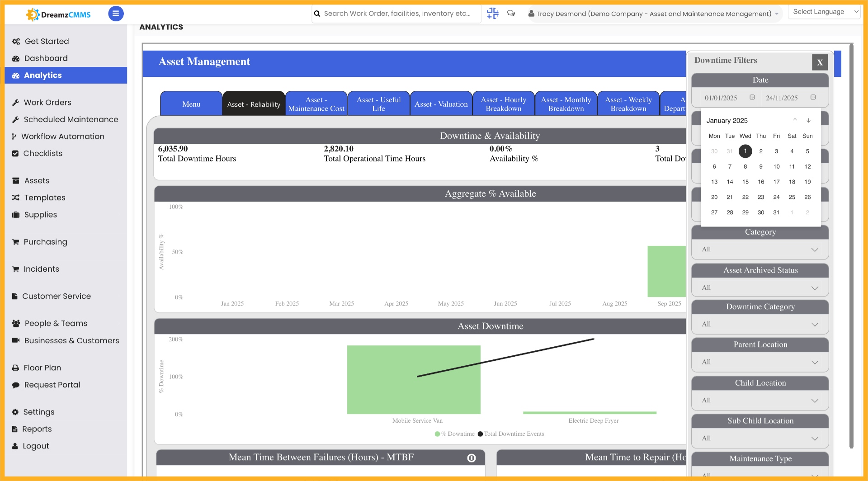868x481 pixels.
Task: Open the Asset - Useful Life tab
Action: [x=378, y=103]
